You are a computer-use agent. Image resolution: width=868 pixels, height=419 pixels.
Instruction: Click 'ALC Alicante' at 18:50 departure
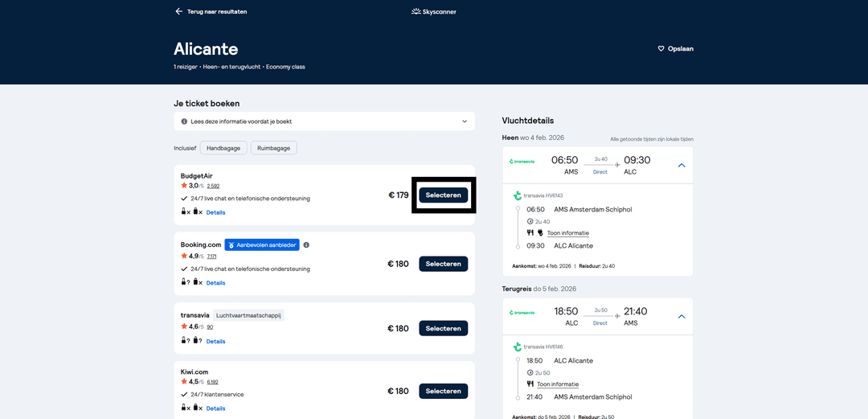[574, 361]
